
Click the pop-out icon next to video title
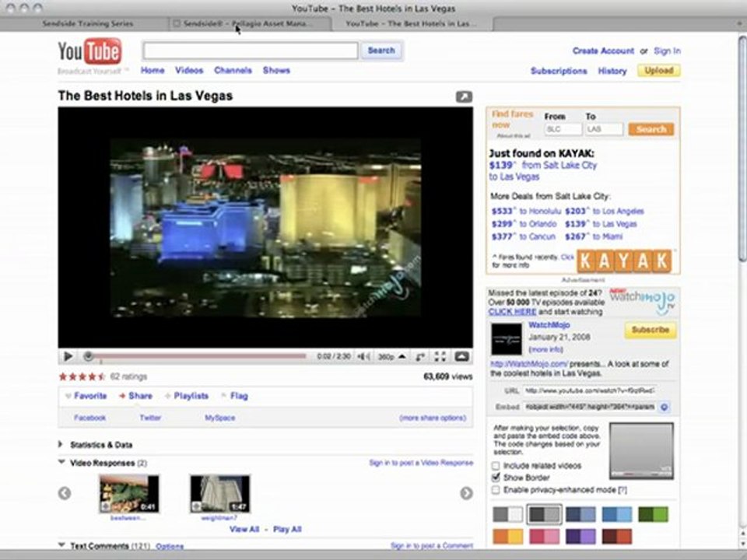pyautogui.click(x=464, y=96)
